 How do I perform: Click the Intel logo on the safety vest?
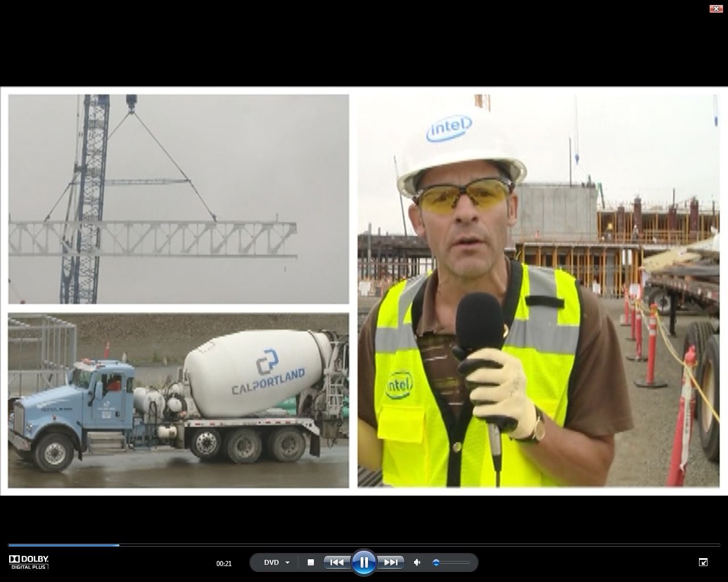click(x=400, y=385)
